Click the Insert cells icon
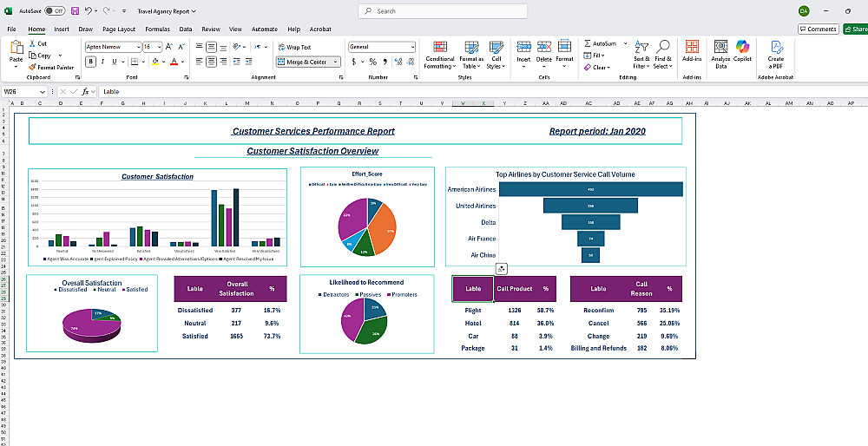The height and width of the screenshot is (446, 868). point(523,47)
